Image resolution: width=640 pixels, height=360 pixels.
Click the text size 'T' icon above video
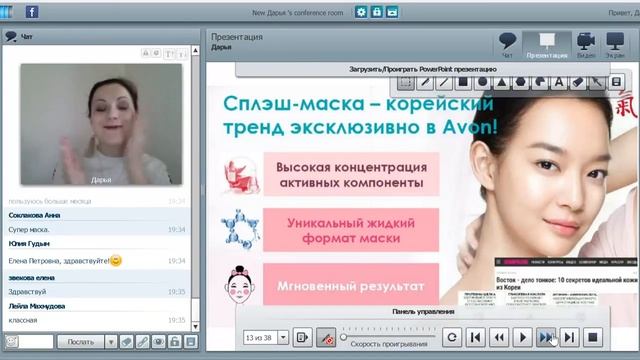pos(169,53)
